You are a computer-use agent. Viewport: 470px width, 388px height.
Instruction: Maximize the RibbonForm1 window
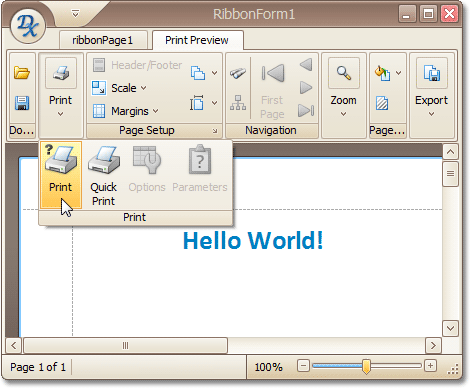[428, 14]
